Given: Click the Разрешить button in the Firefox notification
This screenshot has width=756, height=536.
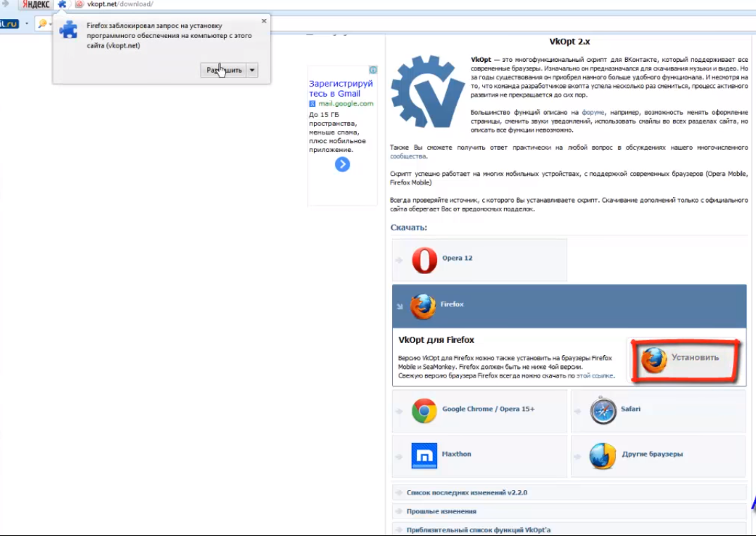Looking at the screenshot, I should tap(223, 70).
